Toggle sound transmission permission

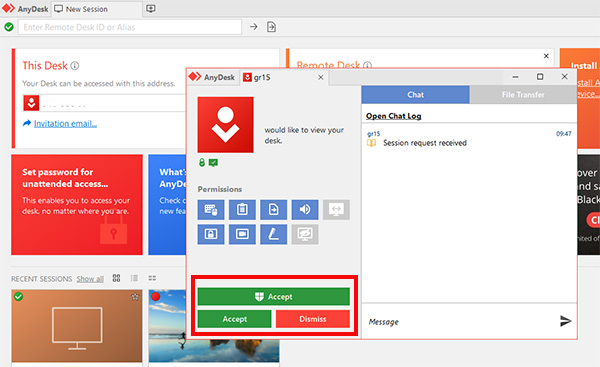click(305, 210)
